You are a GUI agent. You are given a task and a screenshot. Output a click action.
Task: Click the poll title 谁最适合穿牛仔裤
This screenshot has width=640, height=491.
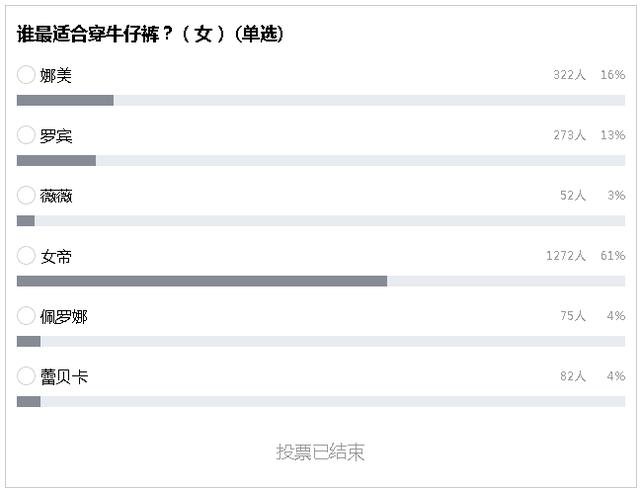tap(150, 34)
